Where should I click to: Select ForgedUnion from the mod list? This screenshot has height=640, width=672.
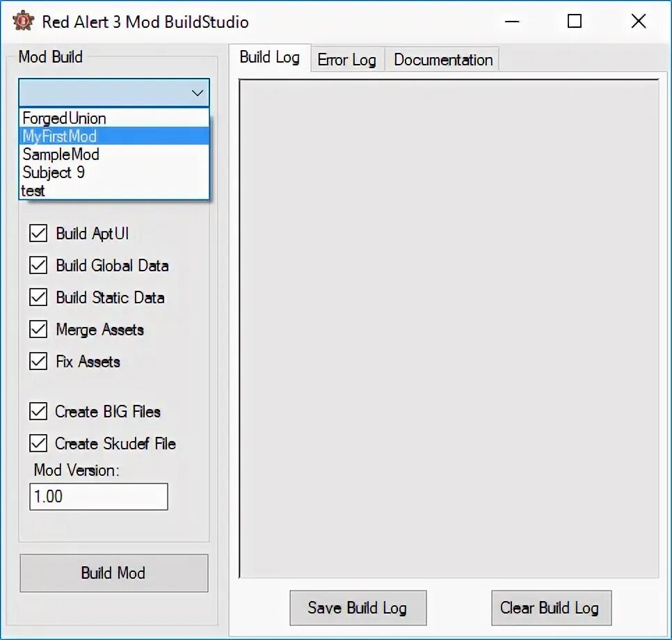pyautogui.click(x=114, y=118)
